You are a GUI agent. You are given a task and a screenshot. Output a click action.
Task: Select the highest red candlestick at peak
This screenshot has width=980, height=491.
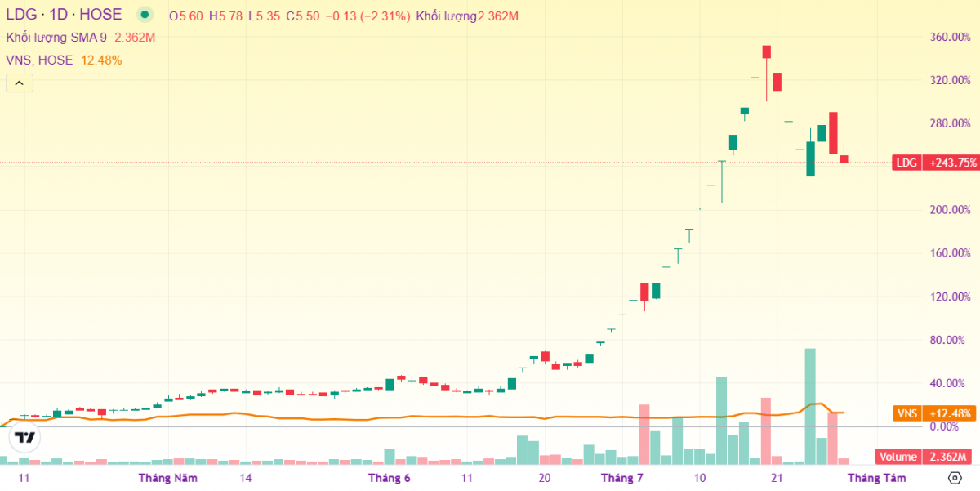pyautogui.click(x=767, y=52)
